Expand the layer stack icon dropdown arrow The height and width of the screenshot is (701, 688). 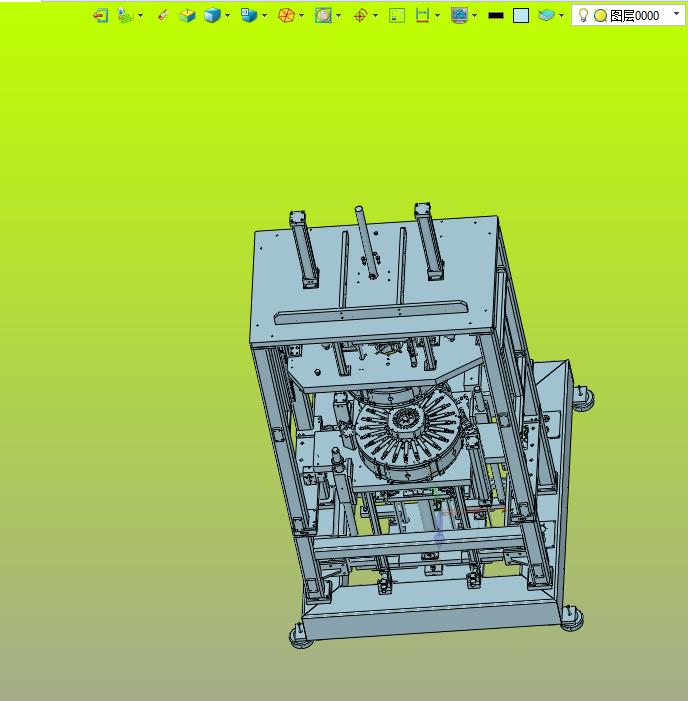561,16
